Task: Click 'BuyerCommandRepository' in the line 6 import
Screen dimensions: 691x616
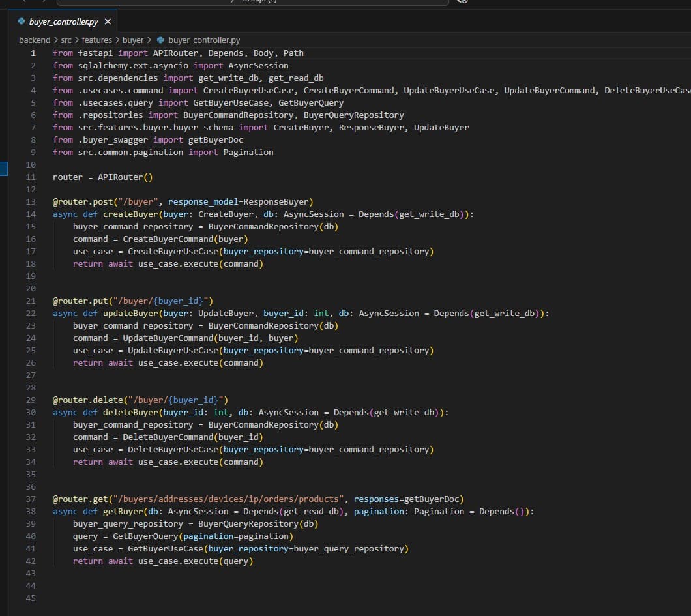Action: click(239, 115)
